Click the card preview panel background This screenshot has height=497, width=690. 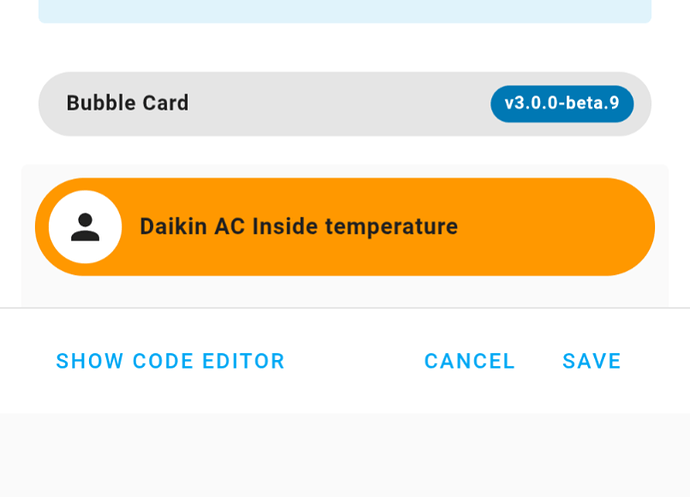[344, 292]
